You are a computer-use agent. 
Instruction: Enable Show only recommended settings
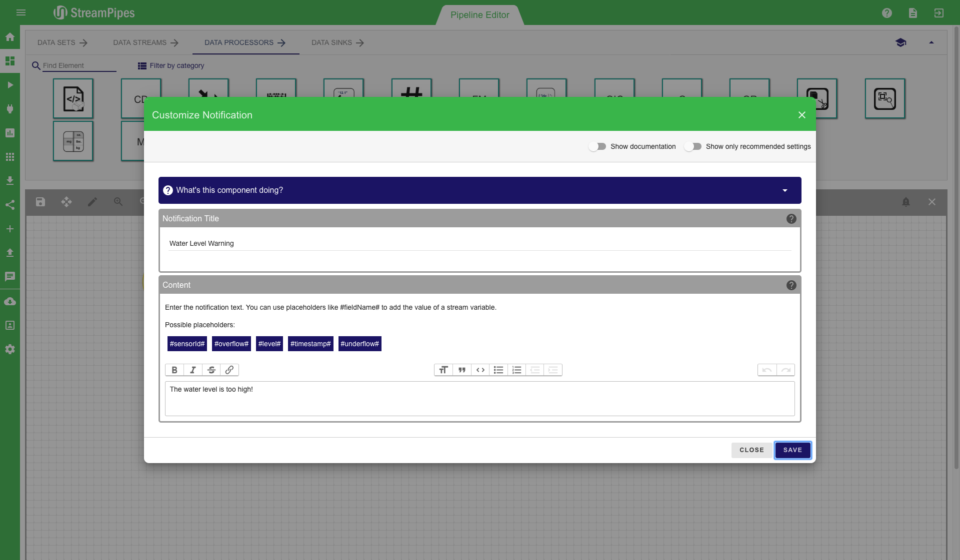[x=693, y=146]
